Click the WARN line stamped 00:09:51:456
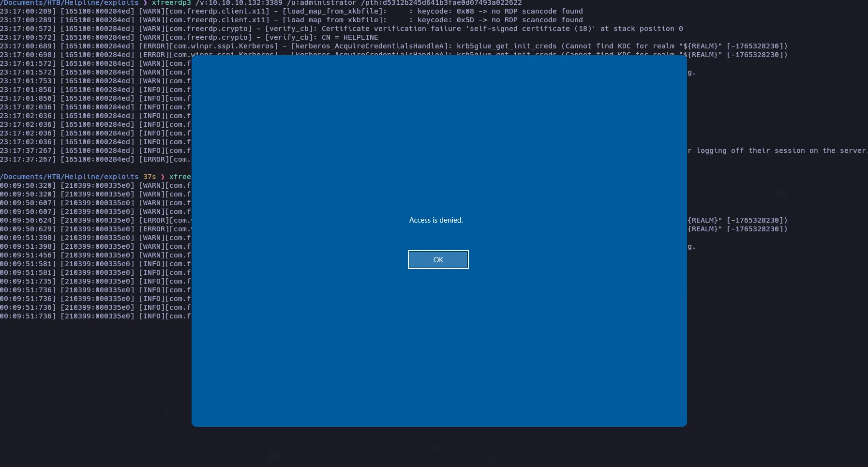 pos(96,255)
